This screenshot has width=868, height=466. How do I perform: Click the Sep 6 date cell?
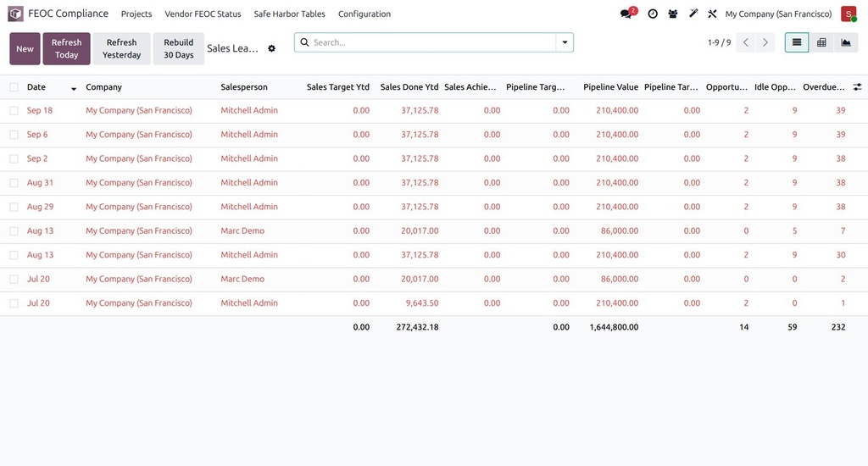click(37, 135)
